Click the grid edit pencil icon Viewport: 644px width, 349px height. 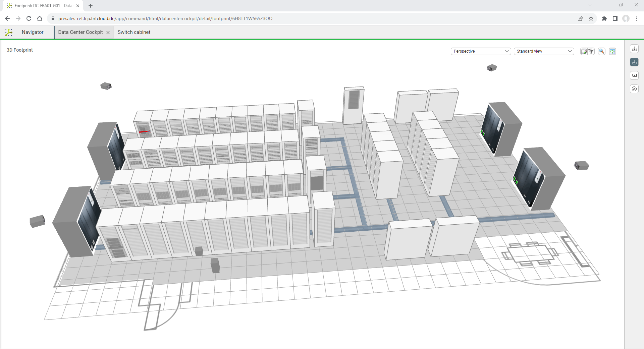584,51
